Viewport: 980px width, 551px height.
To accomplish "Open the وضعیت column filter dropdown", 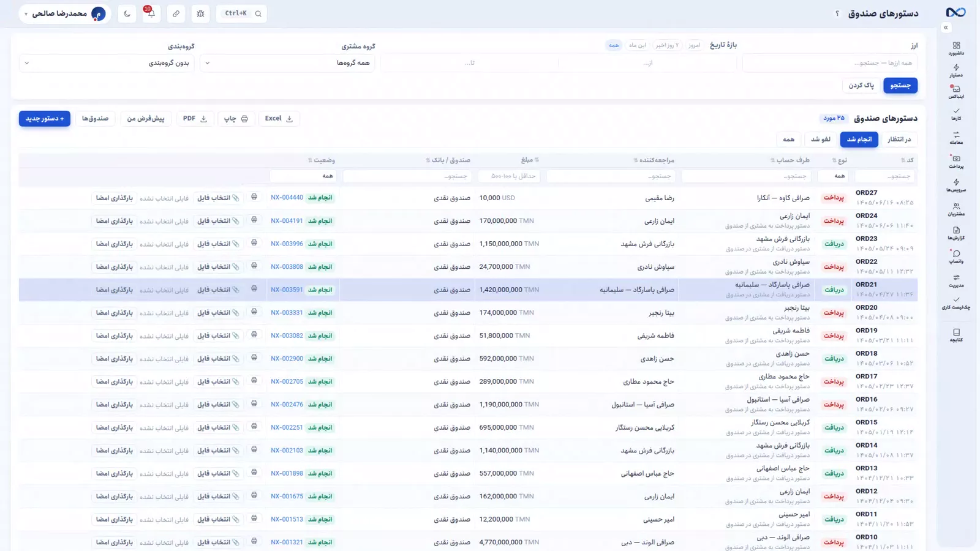I will pos(303,176).
